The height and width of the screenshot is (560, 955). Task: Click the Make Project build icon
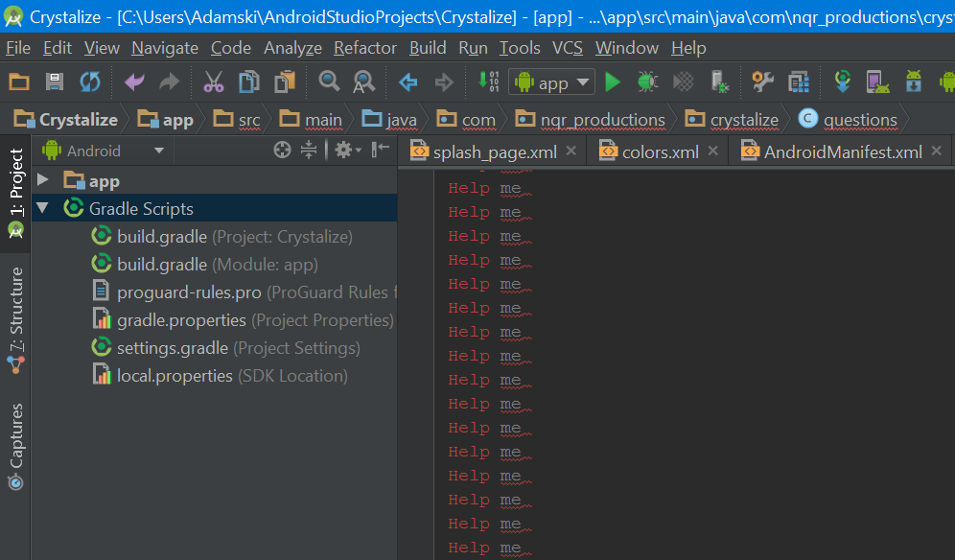click(x=488, y=82)
